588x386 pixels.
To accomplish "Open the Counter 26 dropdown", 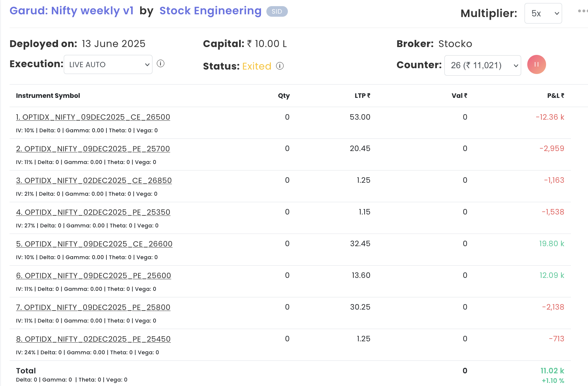I will point(482,65).
